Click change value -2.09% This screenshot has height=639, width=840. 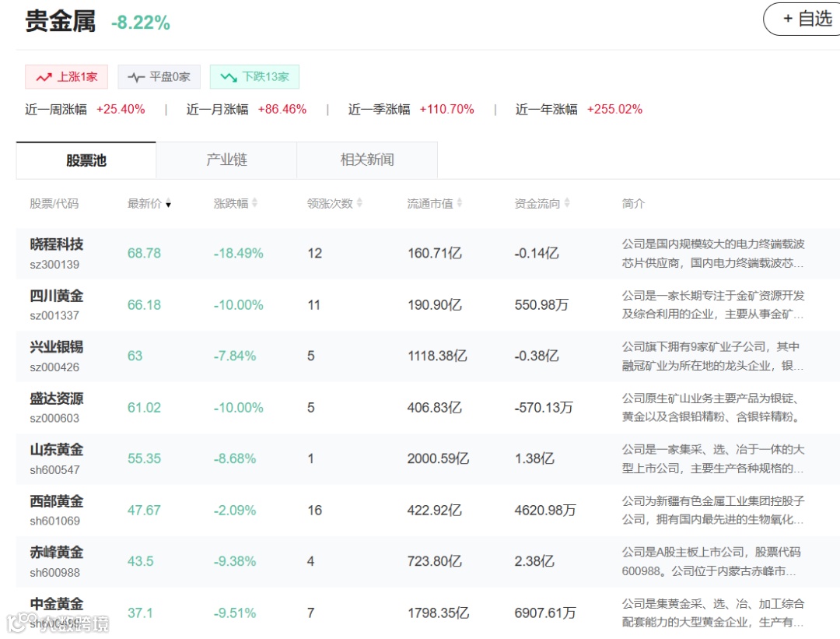(235, 510)
